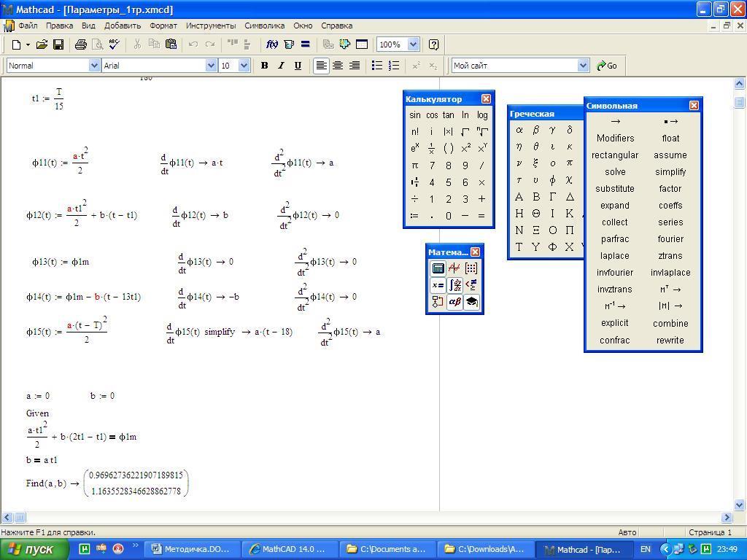The width and height of the screenshot is (747, 560).
Task: Click factor keyword in Symbolic palette
Action: (x=670, y=189)
